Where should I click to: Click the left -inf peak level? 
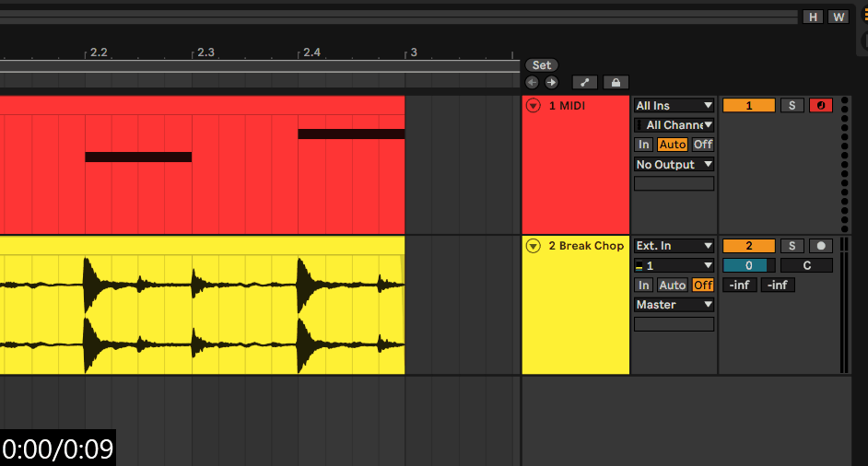pyautogui.click(x=740, y=285)
